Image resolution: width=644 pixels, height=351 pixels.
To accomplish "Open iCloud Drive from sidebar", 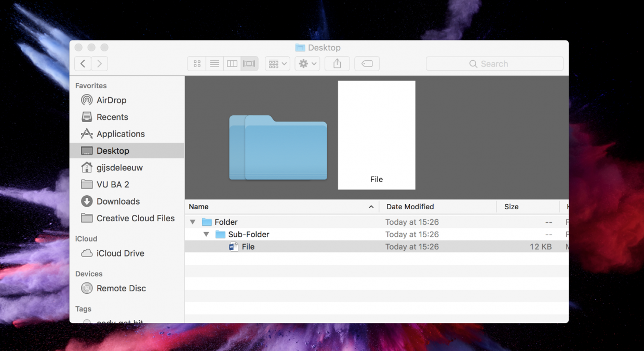I will pyautogui.click(x=120, y=253).
